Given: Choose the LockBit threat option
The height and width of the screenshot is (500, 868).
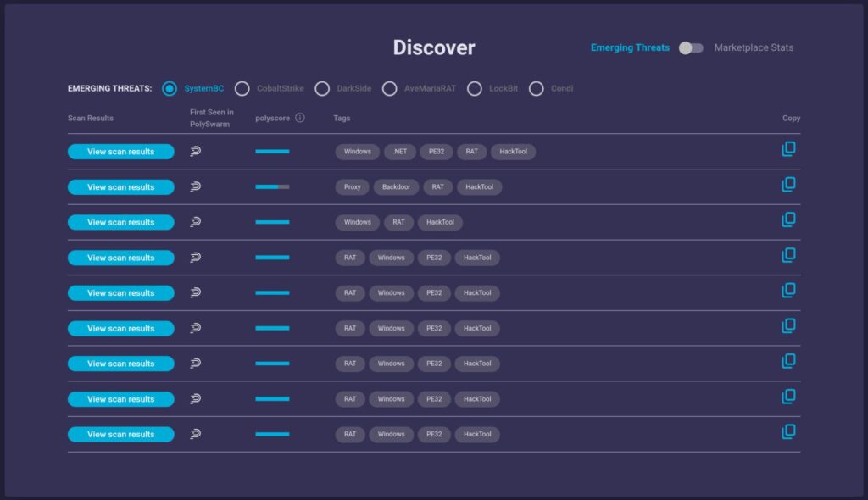Looking at the screenshot, I should [x=475, y=89].
